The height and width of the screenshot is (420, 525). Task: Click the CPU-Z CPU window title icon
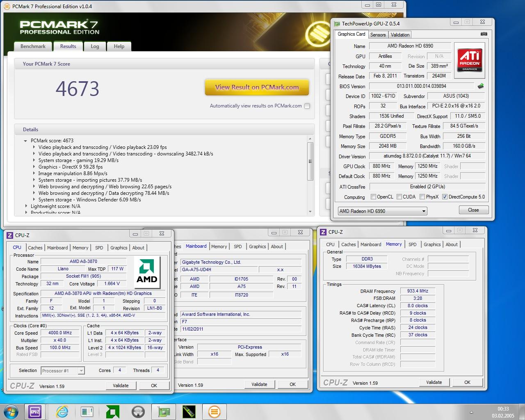(x=10, y=235)
